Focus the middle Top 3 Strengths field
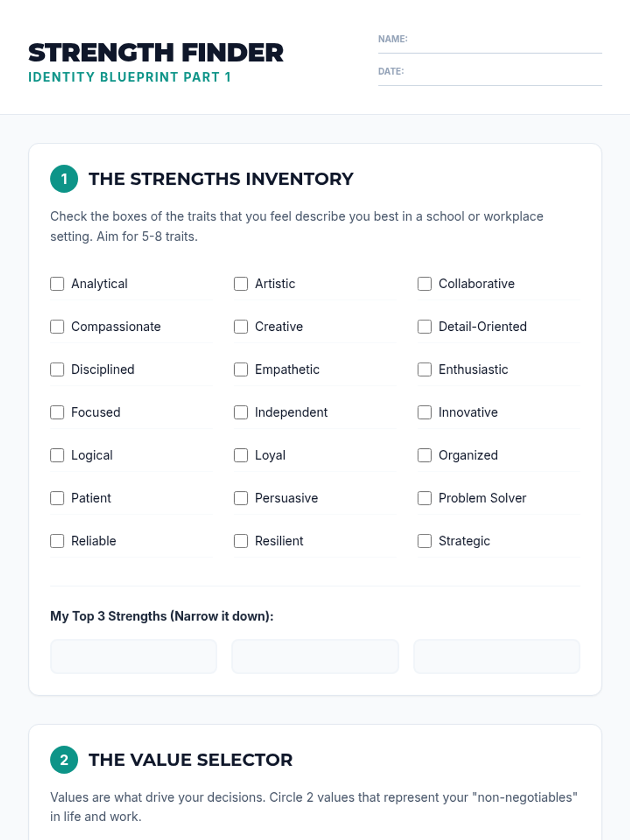 point(315,656)
